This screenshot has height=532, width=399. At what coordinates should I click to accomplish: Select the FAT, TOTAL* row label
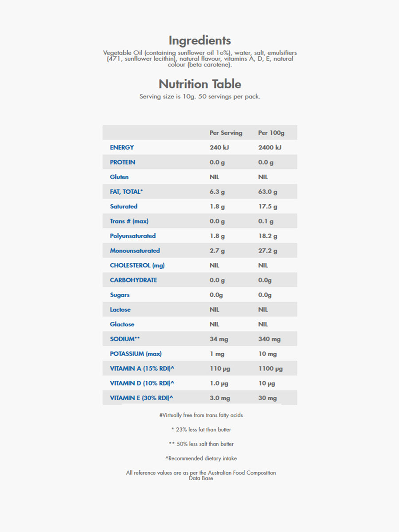coord(126,192)
